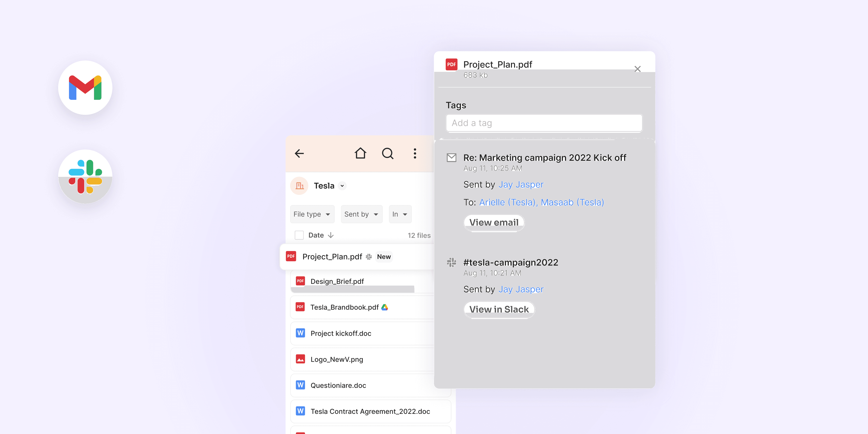Expand the Tesla workspace chevron

(x=342, y=186)
